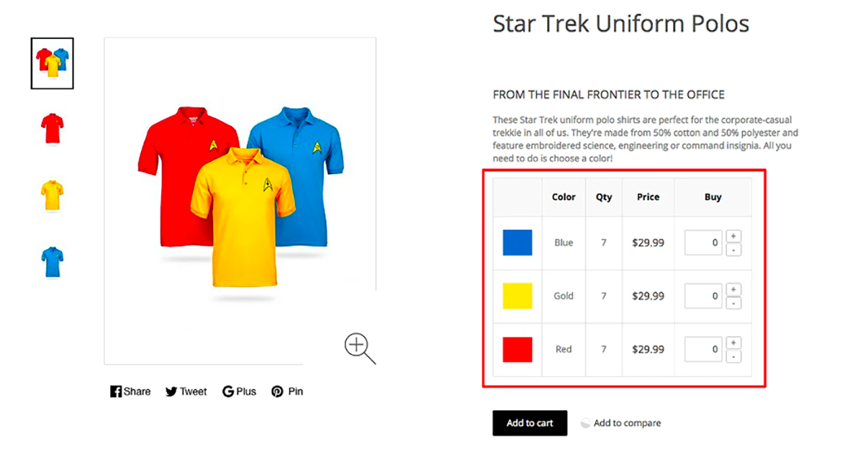View the red polo thumbnail
Image resolution: width=868 pixels, height=454 pixels.
coord(53,129)
